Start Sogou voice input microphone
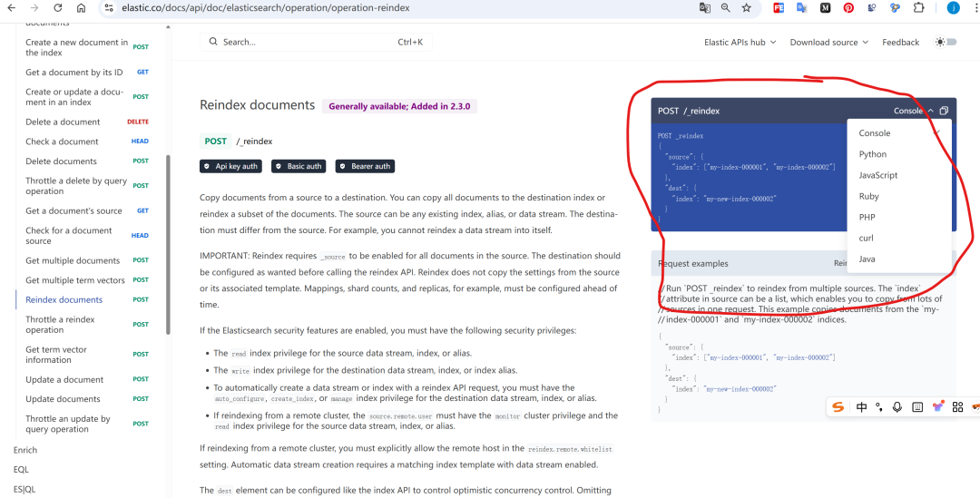Screen dimensions: 980x498 click(x=897, y=407)
